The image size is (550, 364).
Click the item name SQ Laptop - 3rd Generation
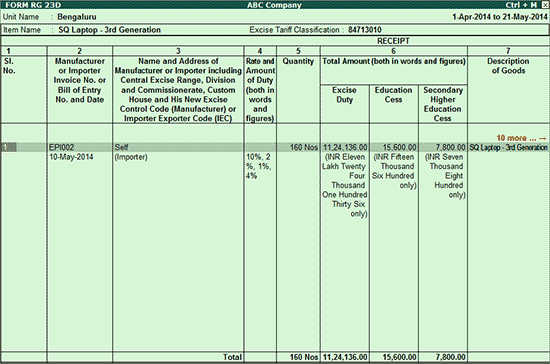tap(109, 30)
